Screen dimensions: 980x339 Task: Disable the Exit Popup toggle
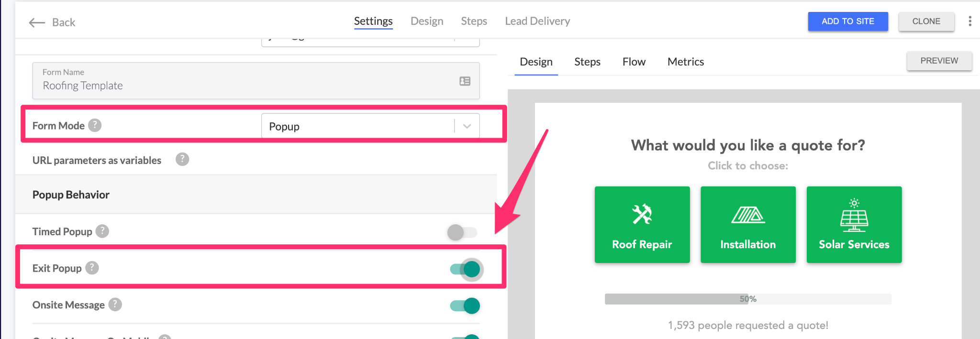465,269
